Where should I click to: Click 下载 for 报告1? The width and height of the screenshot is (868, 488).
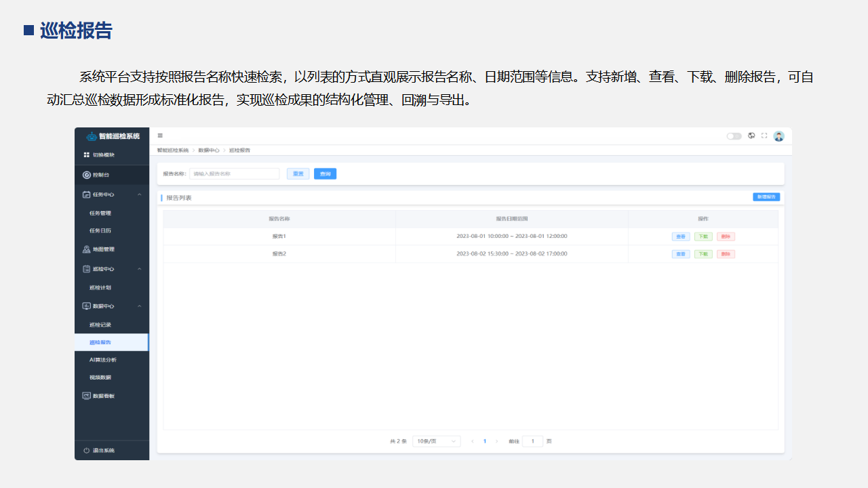tap(703, 237)
